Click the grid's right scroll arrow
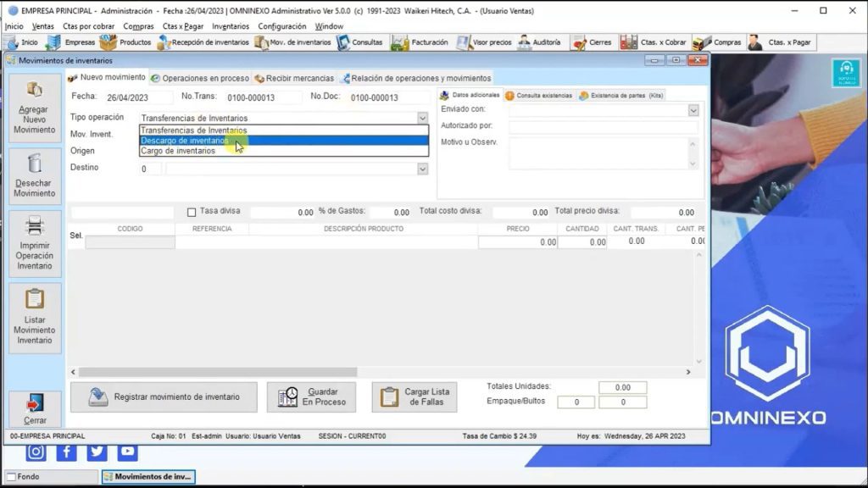868x488 pixels. (688, 372)
